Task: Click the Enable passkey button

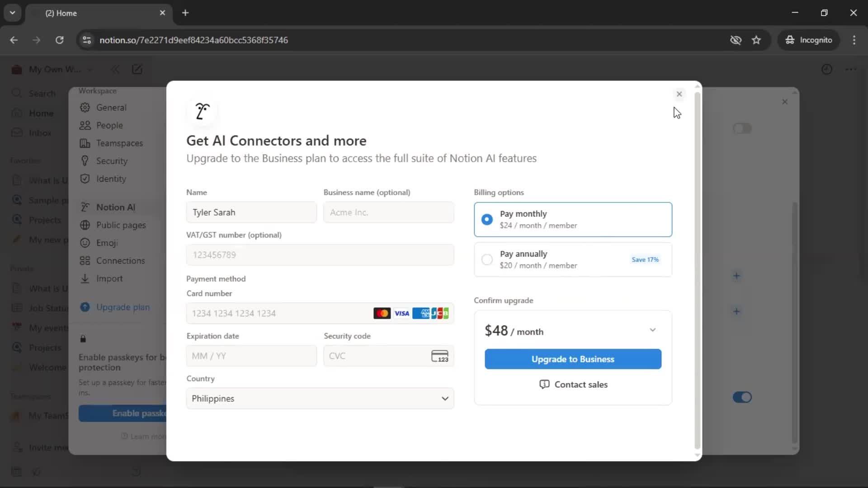Action: pos(123,413)
